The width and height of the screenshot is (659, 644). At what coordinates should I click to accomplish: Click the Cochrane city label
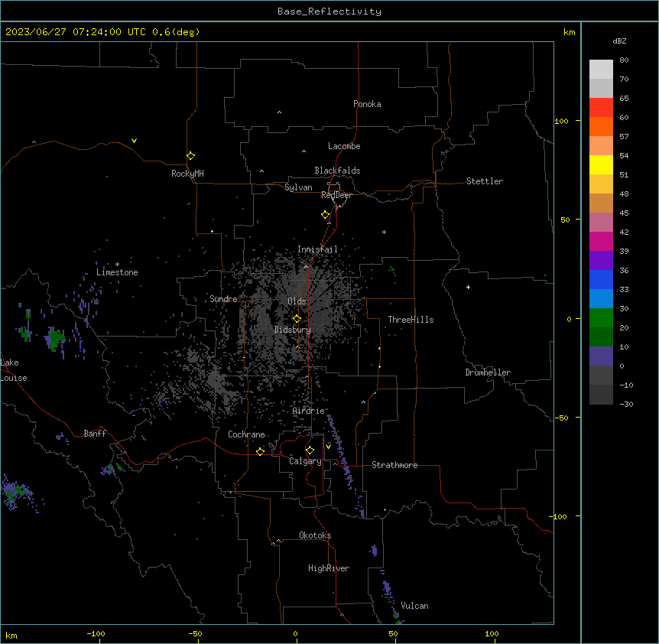246,434
